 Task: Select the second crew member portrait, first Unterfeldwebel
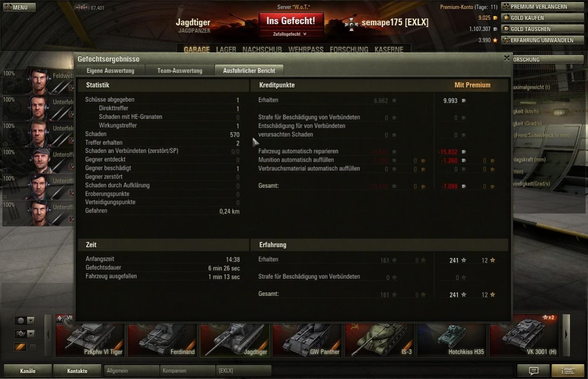point(39,108)
